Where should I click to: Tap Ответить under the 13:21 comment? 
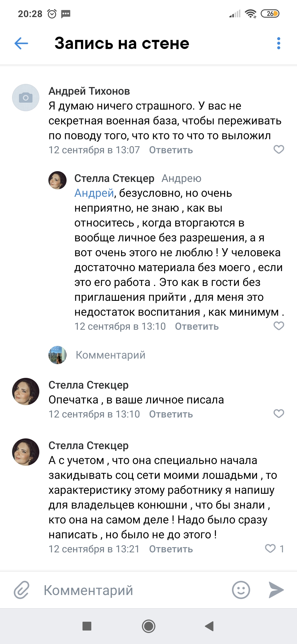(171, 549)
